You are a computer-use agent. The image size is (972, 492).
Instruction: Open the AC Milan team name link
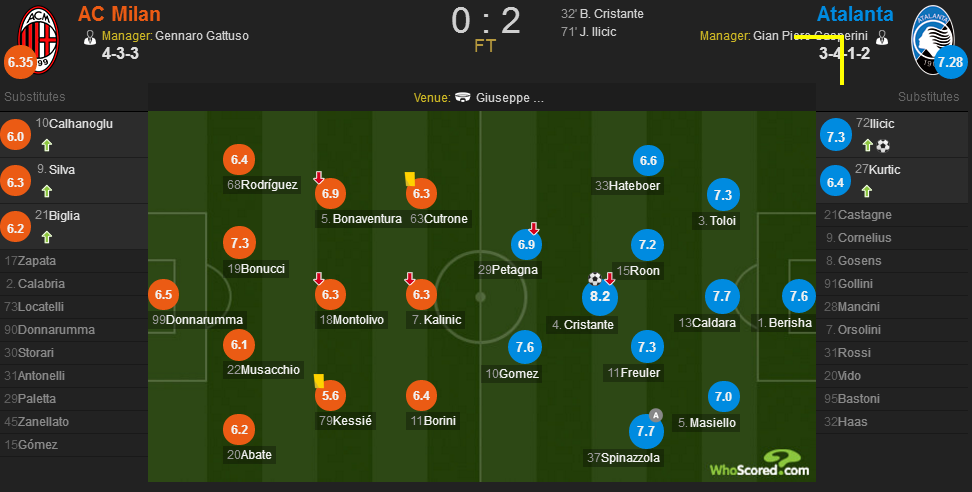[119, 14]
